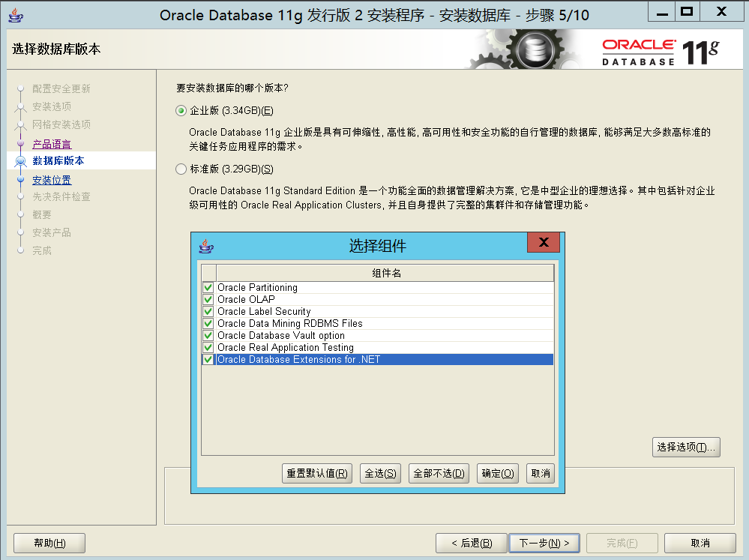Viewport: 749px width, 560px height.
Task: Uncheck Oracle Label Security component
Action: 208,311
